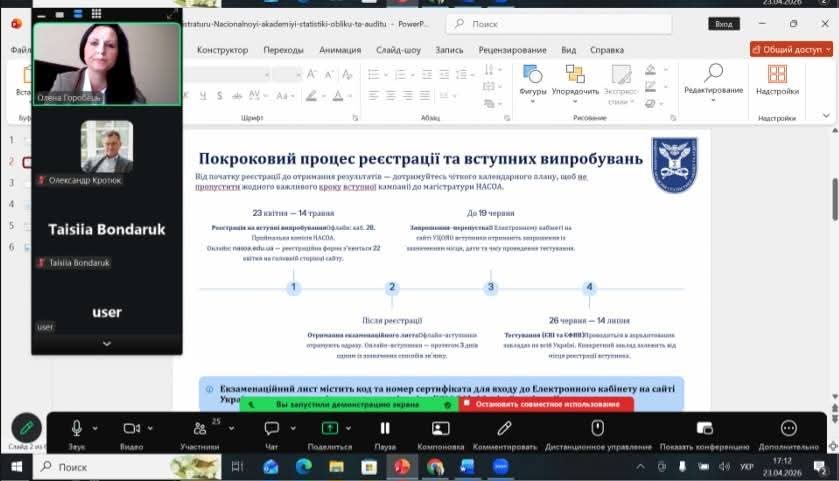Open the Чат chat window
Image resolution: width=839 pixels, height=481 pixels.
pyautogui.click(x=271, y=428)
